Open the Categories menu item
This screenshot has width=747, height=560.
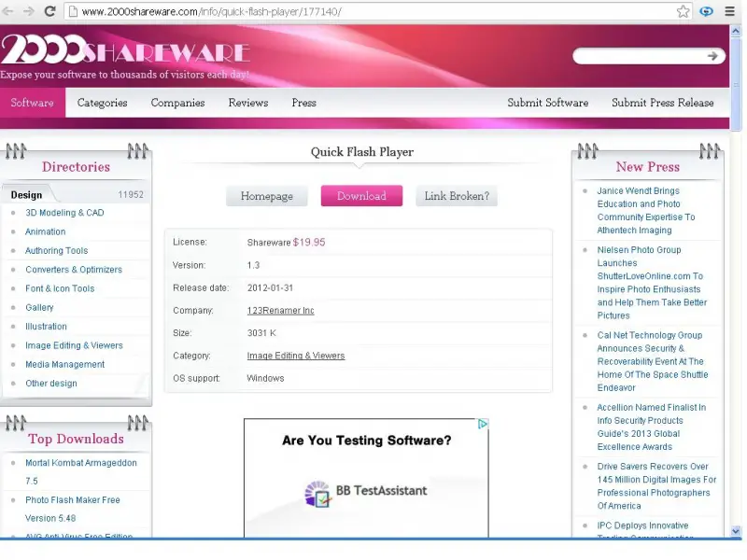coord(102,103)
